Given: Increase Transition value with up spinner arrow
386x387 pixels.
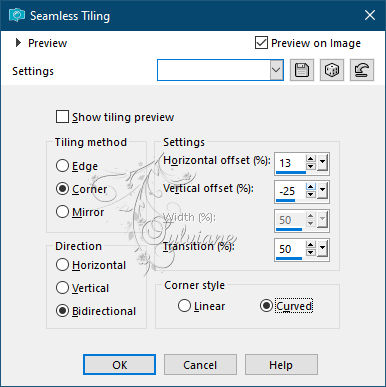Looking at the screenshot, I should (311, 245).
